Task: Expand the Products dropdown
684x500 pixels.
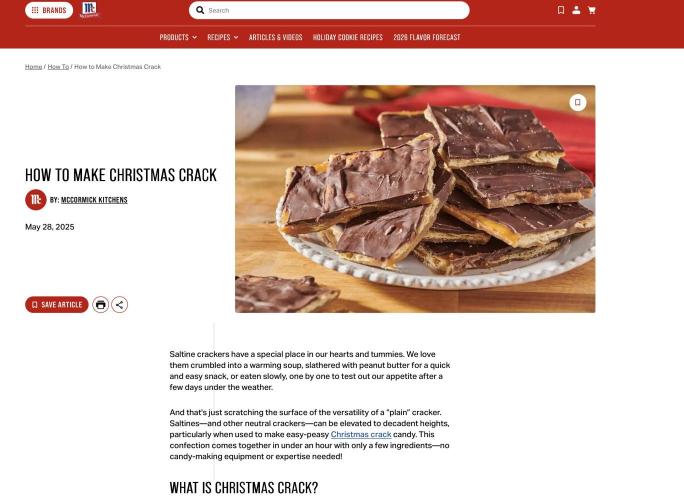Action: tap(178, 37)
